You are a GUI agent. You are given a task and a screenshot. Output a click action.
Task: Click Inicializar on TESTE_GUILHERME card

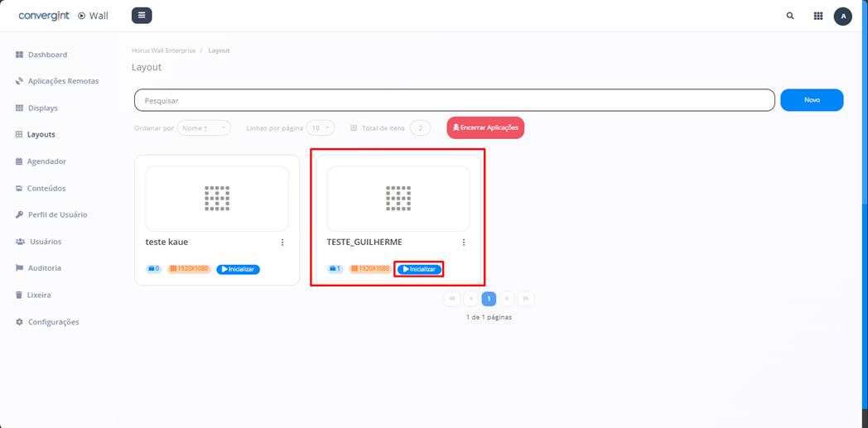coord(419,269)
